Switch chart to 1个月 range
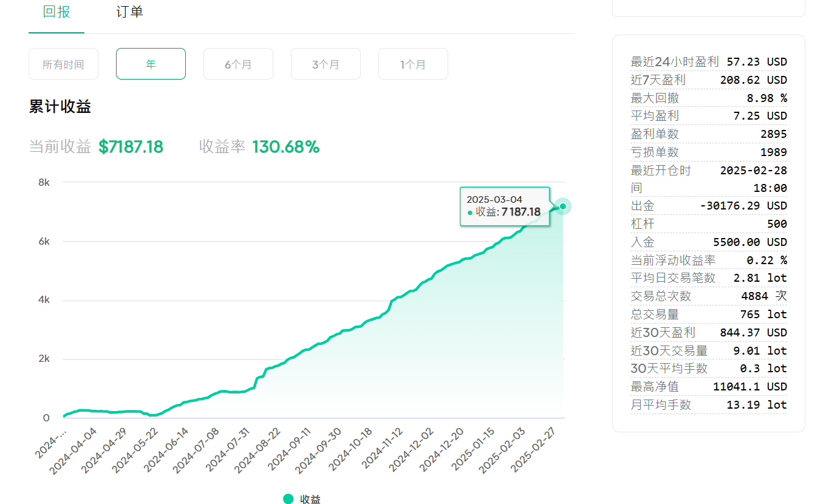This screenshot has height=504, width=823. pos(413,64)
